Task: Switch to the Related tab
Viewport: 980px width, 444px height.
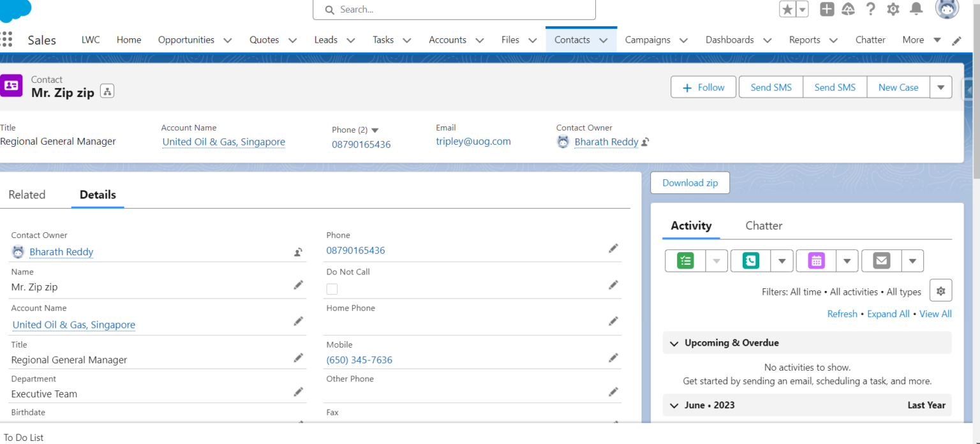Action: tap(27, 195)
